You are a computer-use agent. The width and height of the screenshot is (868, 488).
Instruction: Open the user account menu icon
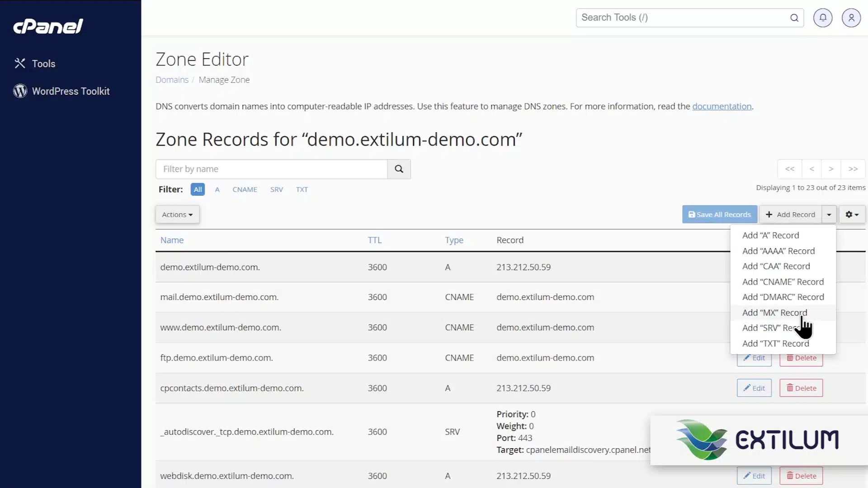coord(851,18)
